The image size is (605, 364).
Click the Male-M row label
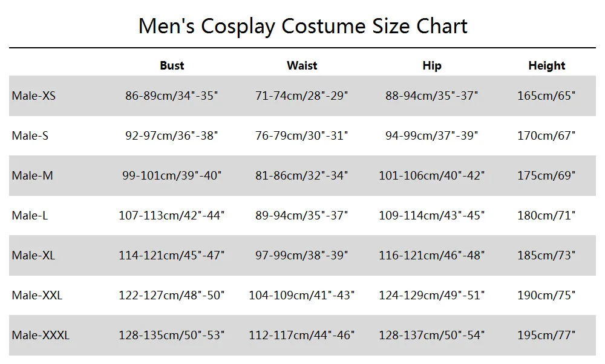point(33,175)
